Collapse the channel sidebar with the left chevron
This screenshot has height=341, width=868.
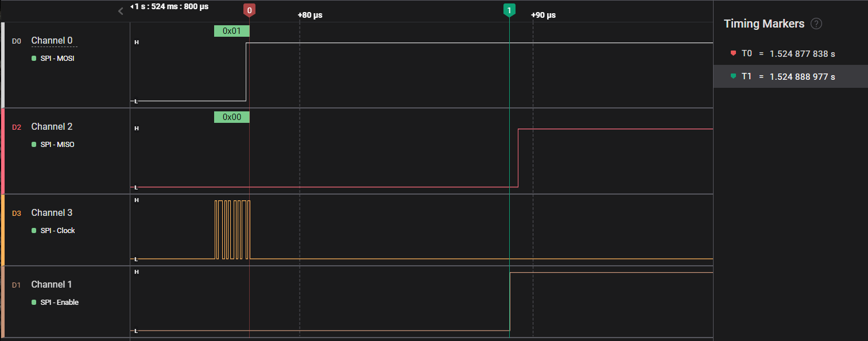tap(121, 11)
